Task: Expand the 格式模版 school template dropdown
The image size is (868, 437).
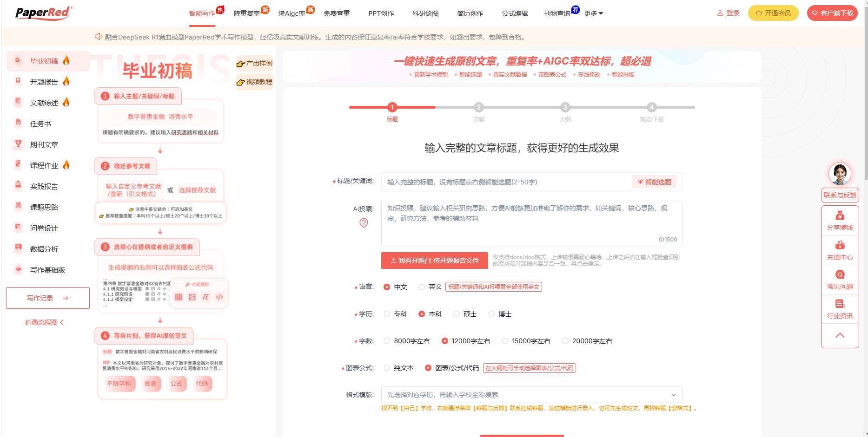Action: (x=531, y=395)
